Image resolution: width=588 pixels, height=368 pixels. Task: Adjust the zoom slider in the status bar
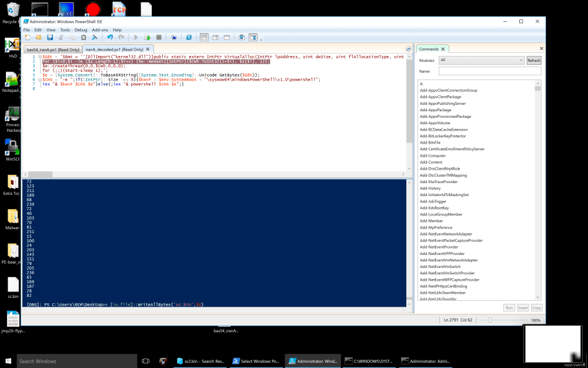point(490,320)
